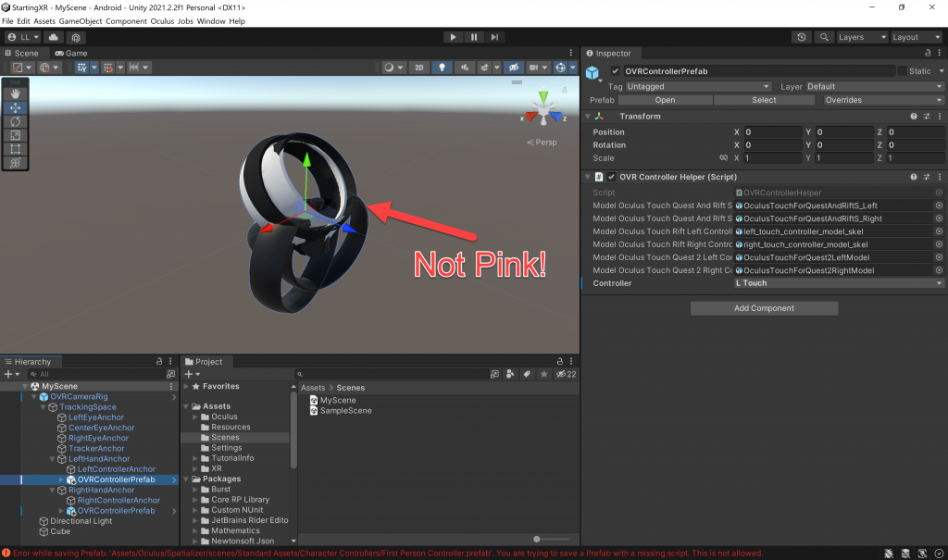
Task: Switch to the Game tab
Action: click(x=70, y=53)
